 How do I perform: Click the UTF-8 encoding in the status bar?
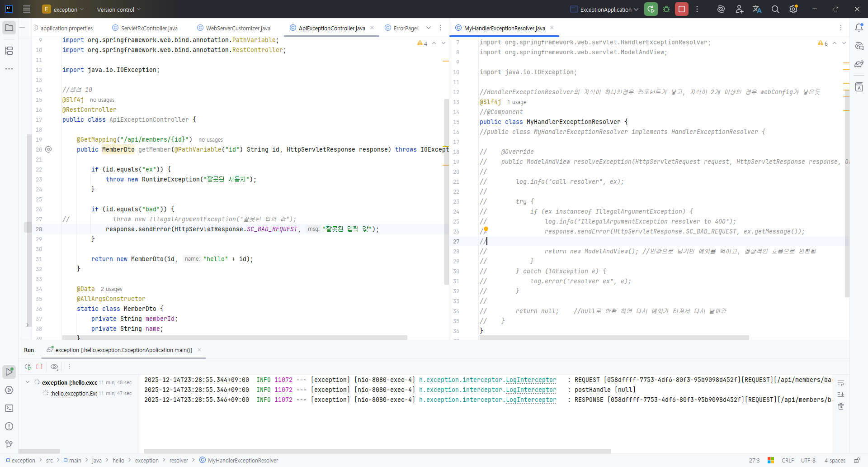(808, 460)
